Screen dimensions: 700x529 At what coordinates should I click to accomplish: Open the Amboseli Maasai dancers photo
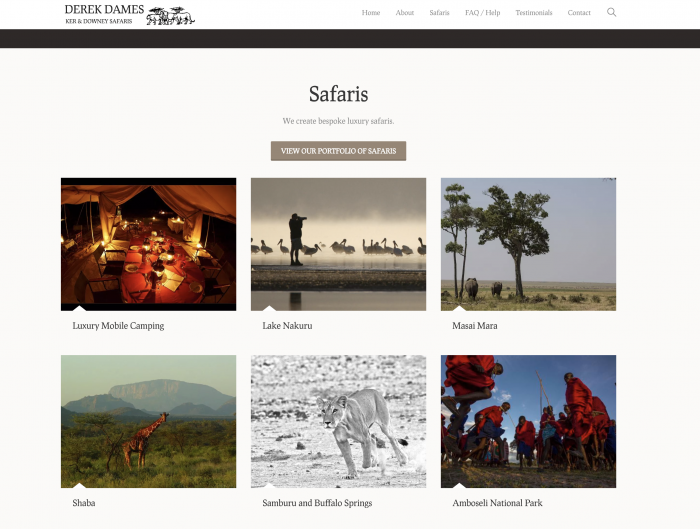click(x=528, y=421)
